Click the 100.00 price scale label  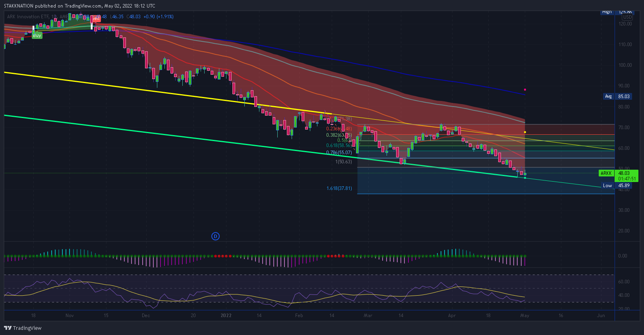(x=625, y=65)
